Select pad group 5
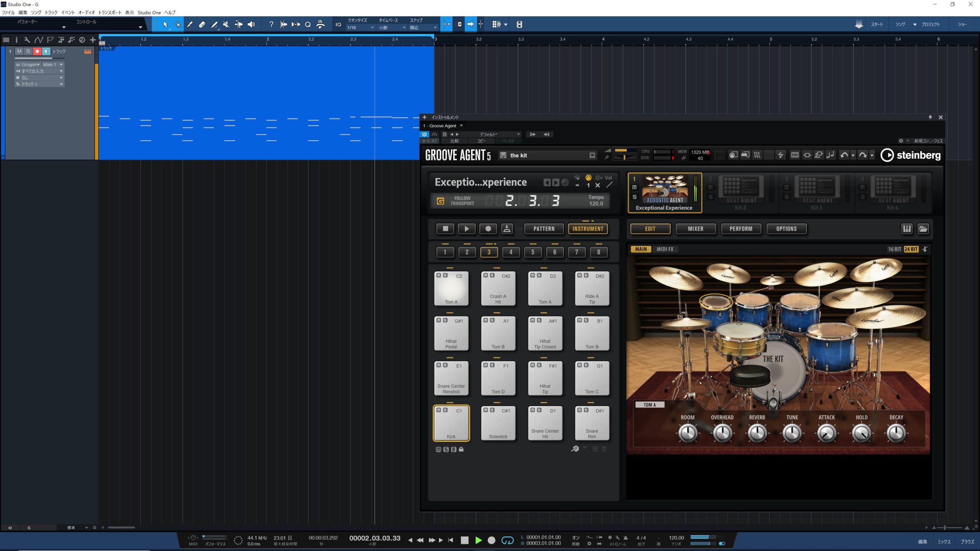Image resolution: width=980 pixels, height=551 pixels. (x=532, y=252)
